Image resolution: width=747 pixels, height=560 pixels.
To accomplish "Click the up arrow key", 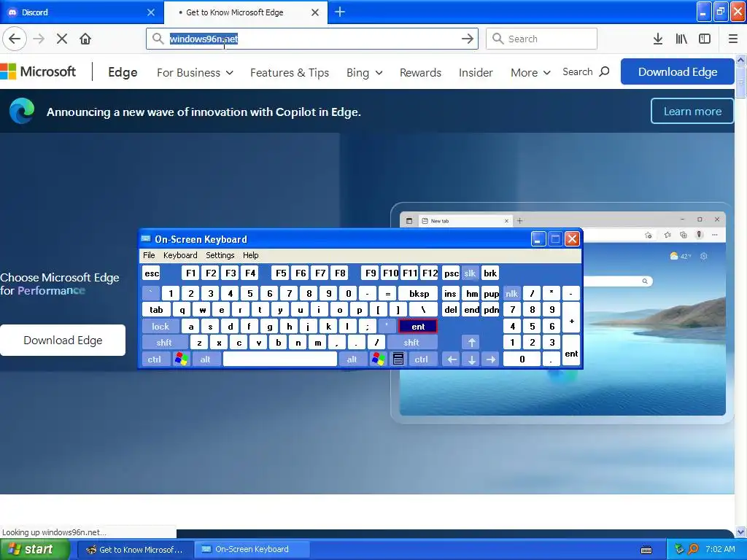I will point(472,343).
